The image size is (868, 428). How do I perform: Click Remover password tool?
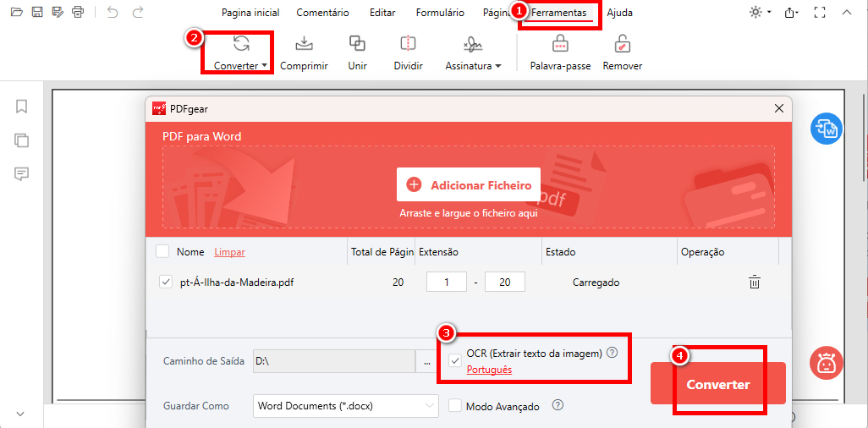point(622,53)
